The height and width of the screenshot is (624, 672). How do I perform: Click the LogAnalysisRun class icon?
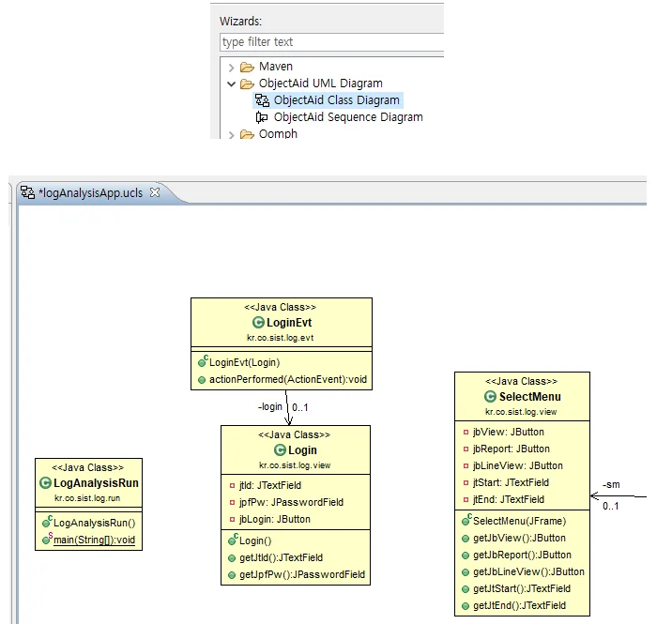coord(45,483)
